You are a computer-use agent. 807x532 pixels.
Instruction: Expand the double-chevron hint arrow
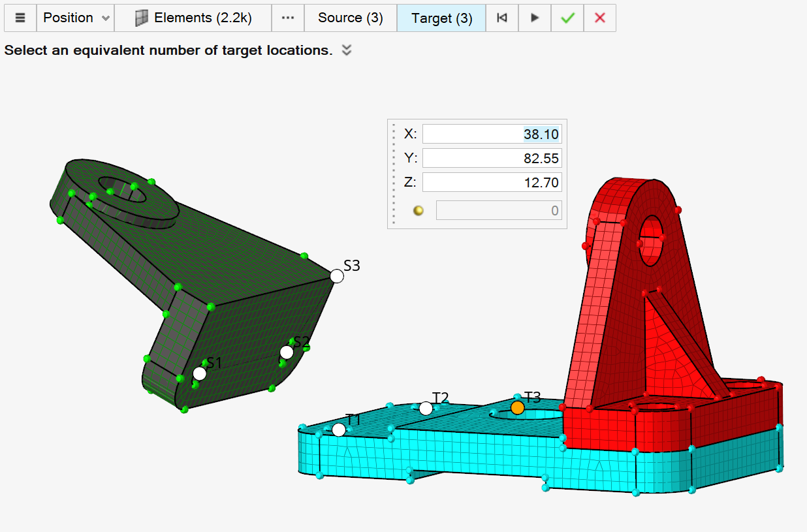click(347, 50)
